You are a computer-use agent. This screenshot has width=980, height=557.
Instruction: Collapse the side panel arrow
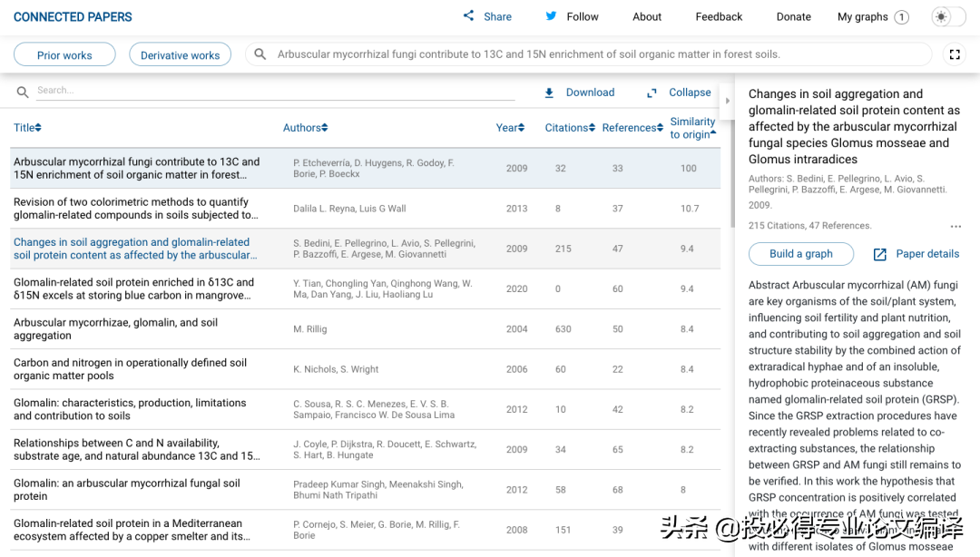pos(727,101)
